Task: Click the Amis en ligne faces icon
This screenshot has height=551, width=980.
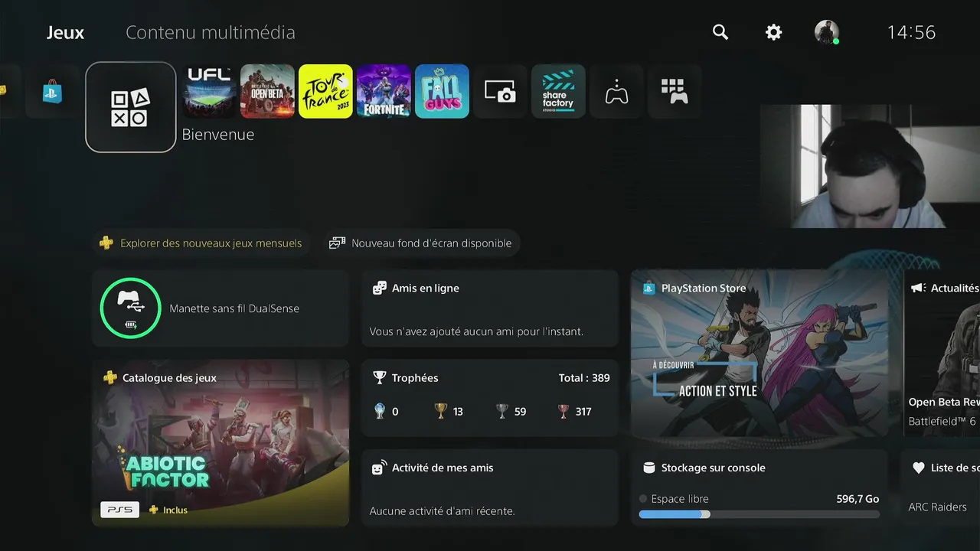Action: [x=379, y=289]
